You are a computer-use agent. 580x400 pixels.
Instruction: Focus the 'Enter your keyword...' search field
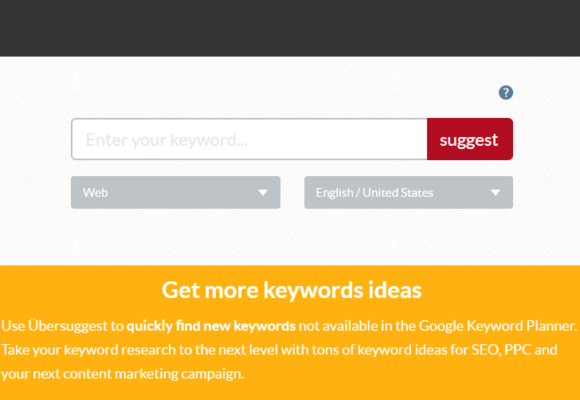tap(249, 139)
